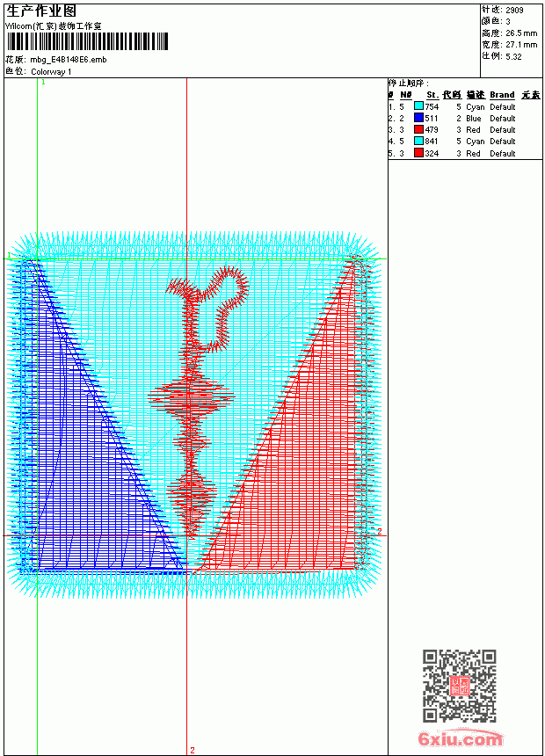This screenshot has height=756, width=545.
Task: Click the red stamp inside QR code
Action: click(x=460, y=686)
